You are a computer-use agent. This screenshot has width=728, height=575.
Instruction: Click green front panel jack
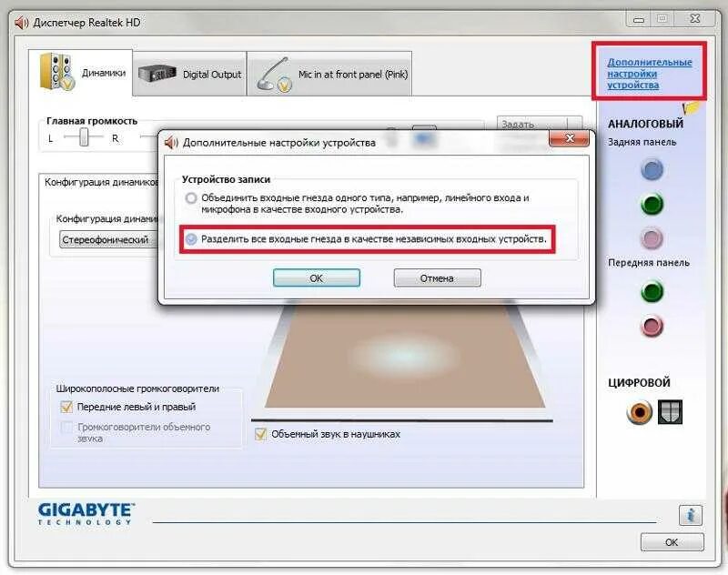tap(652, 291)
